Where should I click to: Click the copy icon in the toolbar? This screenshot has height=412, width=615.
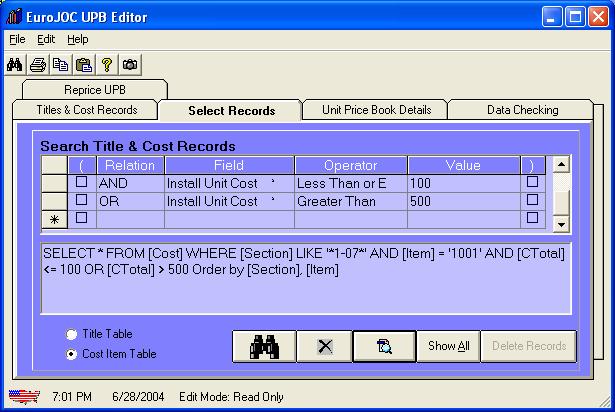click(61, 64)
